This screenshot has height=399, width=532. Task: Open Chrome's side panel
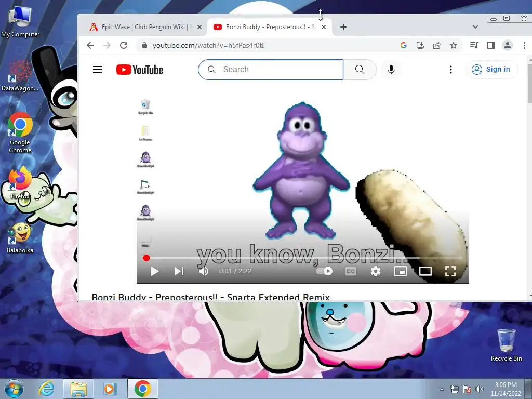(x=490, y=45)
